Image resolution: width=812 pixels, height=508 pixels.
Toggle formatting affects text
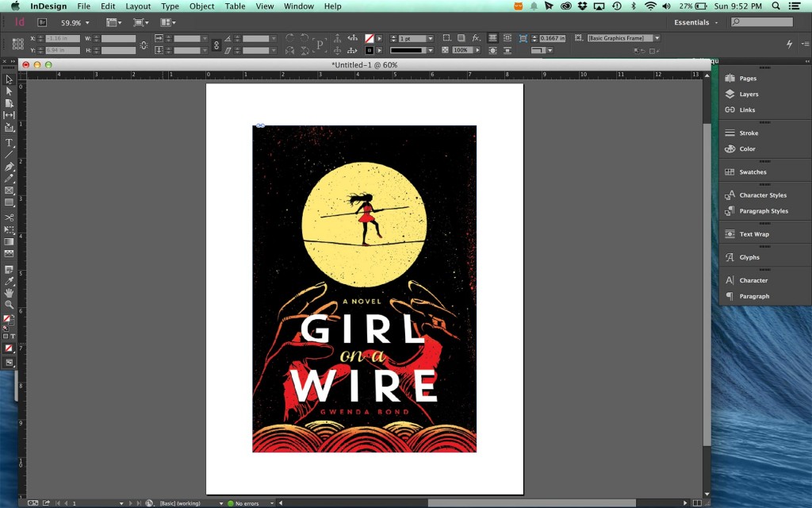point(13,337)
